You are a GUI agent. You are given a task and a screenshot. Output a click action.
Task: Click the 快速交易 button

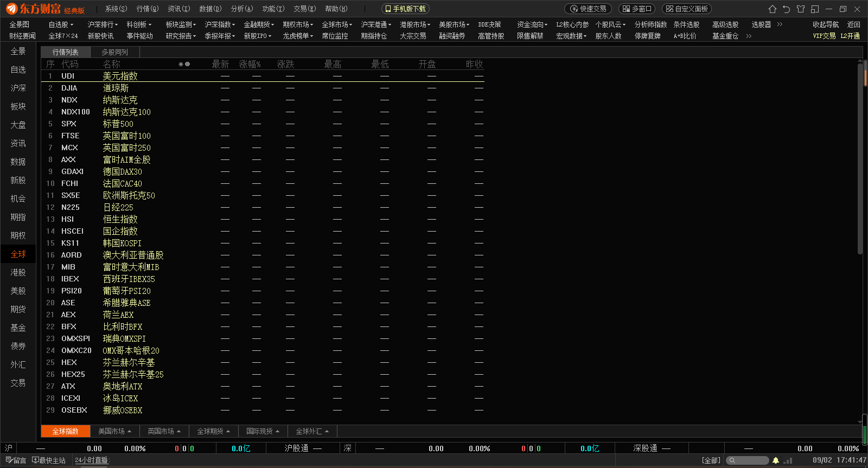click(588, 9)
